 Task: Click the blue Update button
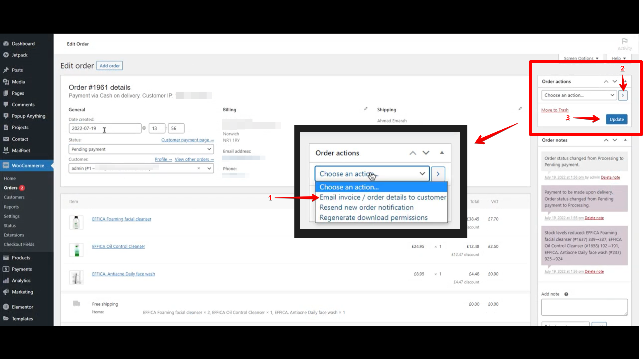616,119
